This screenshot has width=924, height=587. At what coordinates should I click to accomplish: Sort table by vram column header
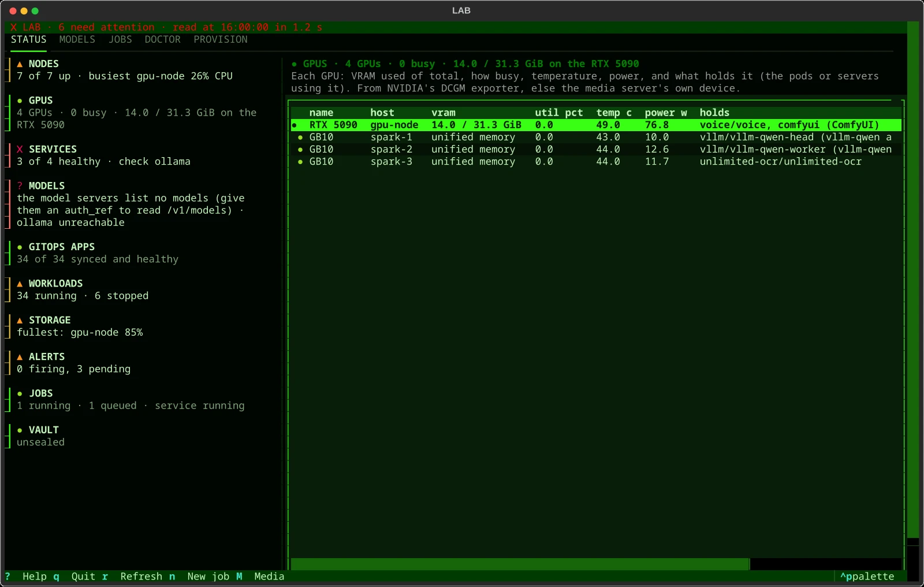[444, 113]
